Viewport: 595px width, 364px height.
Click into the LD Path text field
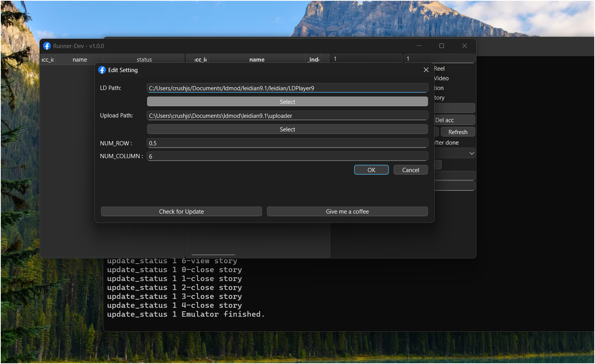coord(287,88)
